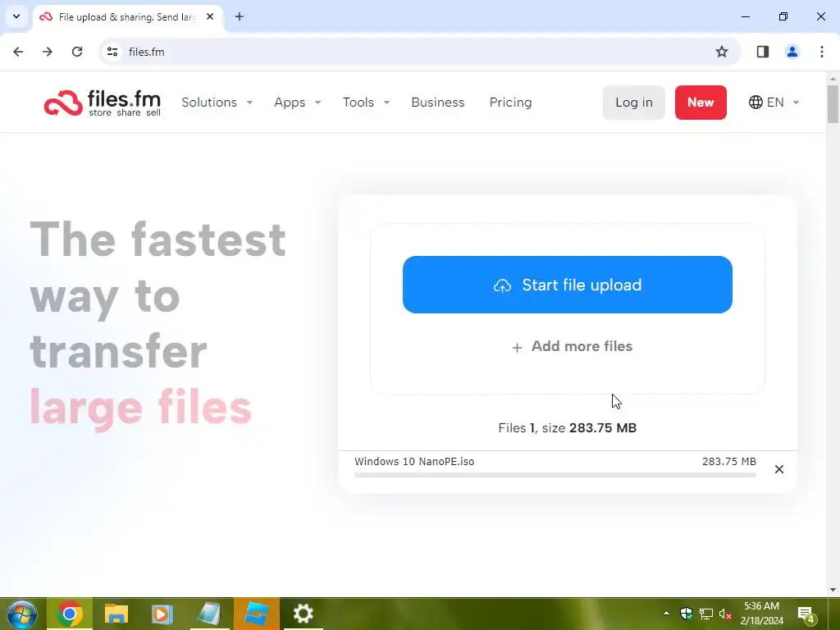This screenshot has width=840, height=630.
Task: Open the browser side panel
Action: 763,52
